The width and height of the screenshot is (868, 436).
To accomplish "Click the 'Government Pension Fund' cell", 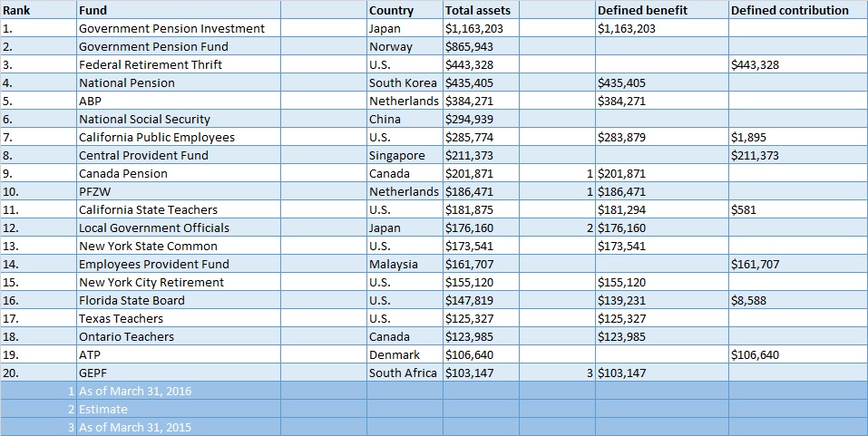I will [x=179, y=46].
